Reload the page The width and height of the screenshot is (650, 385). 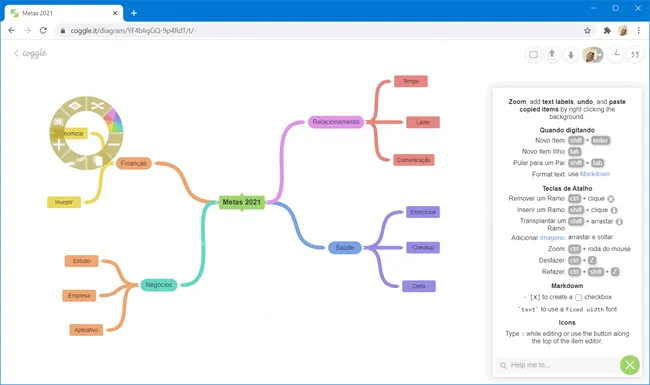(43, 31)
